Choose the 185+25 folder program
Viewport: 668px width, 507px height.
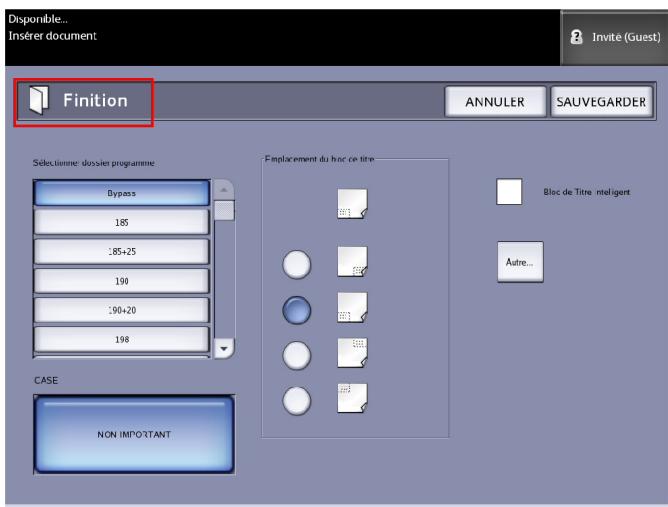[x=122, y=253]
